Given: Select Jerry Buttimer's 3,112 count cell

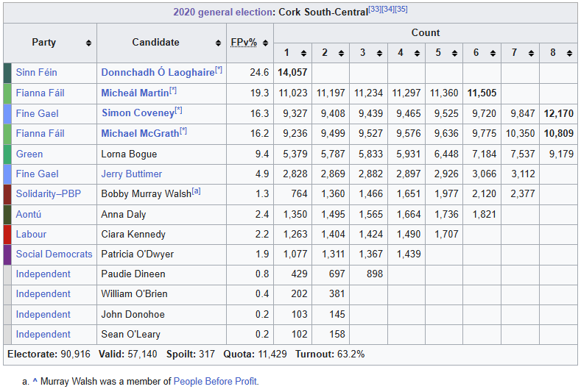Looking at the screenshot, I should (x=520, y=174).
